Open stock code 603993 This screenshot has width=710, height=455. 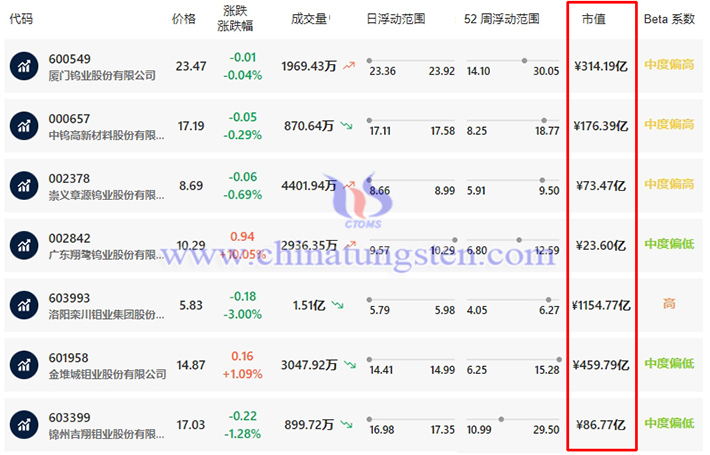click(x=69, y=298)
